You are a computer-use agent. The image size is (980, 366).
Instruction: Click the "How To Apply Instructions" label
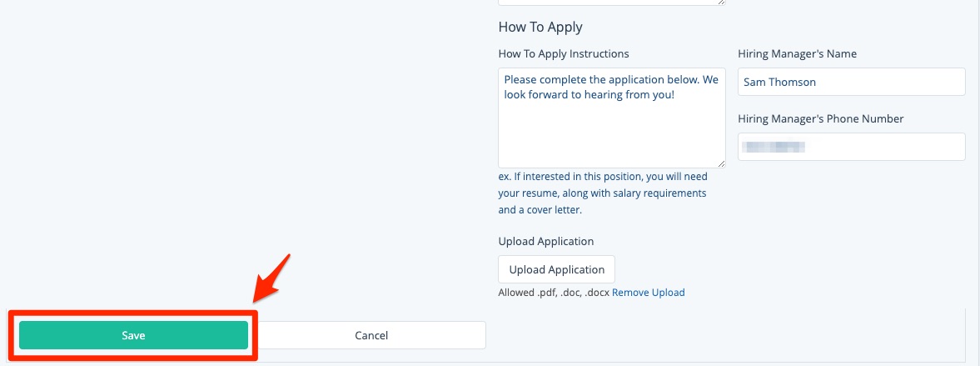[564, 53]
